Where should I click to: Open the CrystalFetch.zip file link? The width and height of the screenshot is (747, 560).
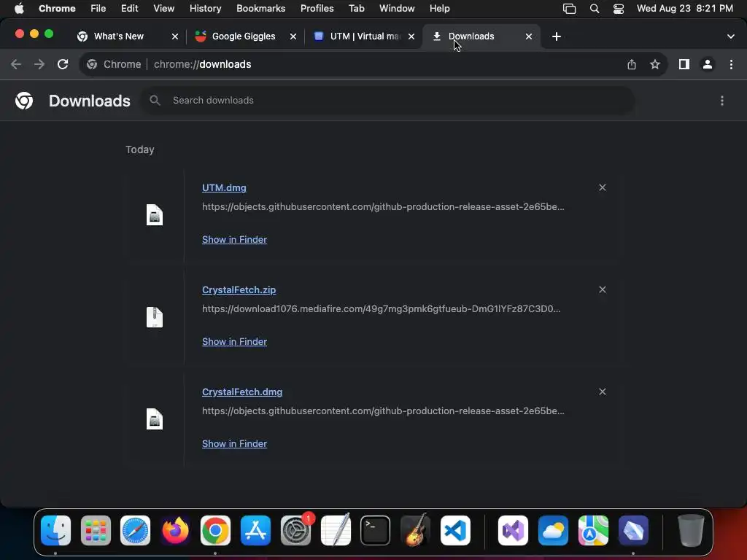pos(239,290)
